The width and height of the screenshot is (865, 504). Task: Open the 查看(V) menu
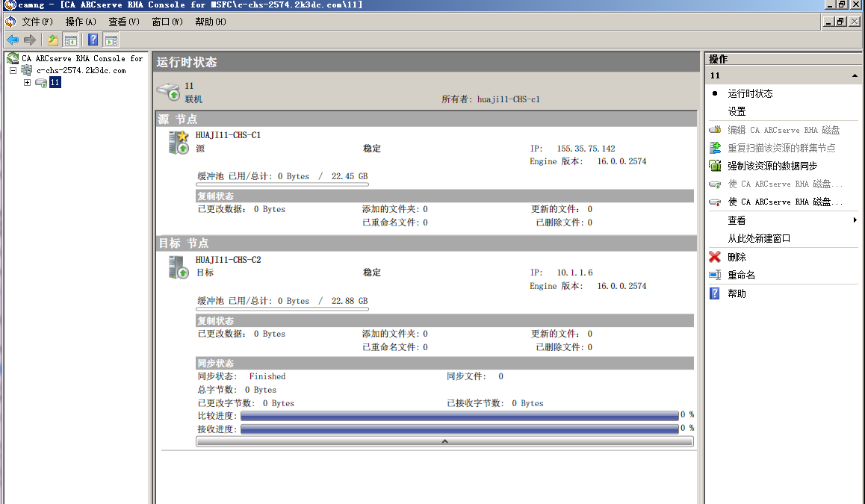pyautogui.click(x=124, y=22)
